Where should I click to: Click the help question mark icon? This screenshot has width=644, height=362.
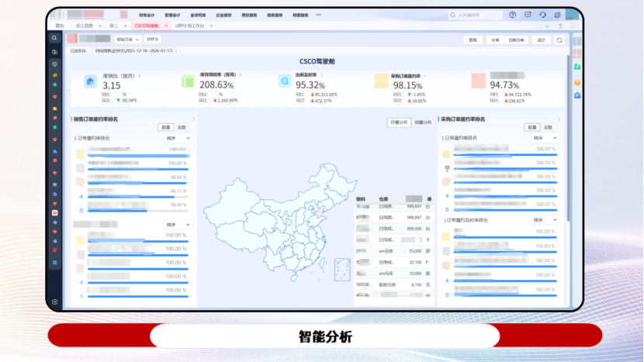[x=512, y=15]
